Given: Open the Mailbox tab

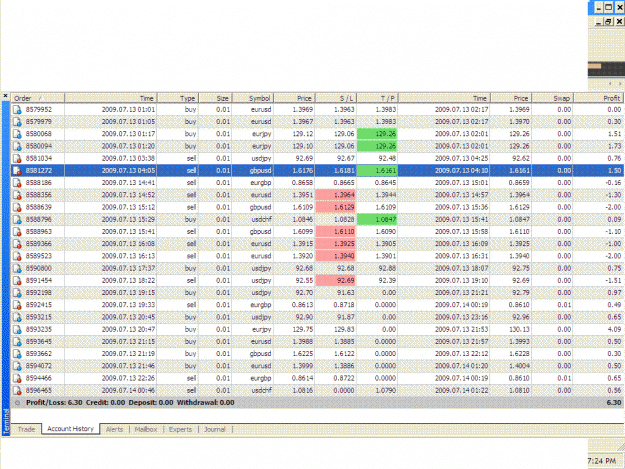Looking at the screenshot, I should [x=146, y=429].
